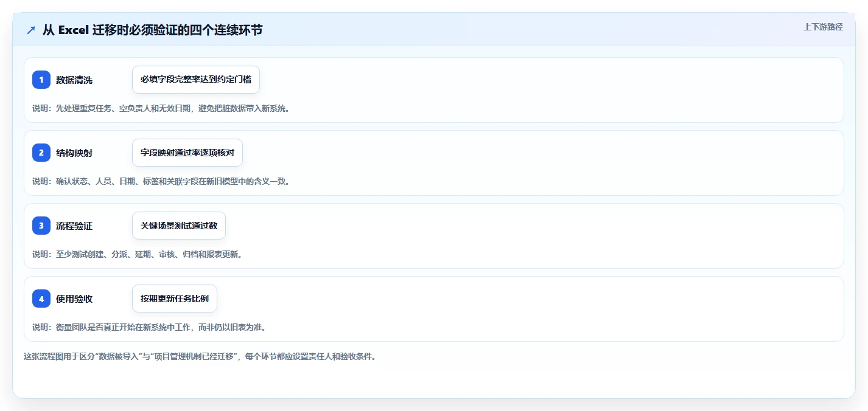The image size is (868, 411).
Task: Click the arrow icon beside the Excel title
Action: tap(31, 30)
